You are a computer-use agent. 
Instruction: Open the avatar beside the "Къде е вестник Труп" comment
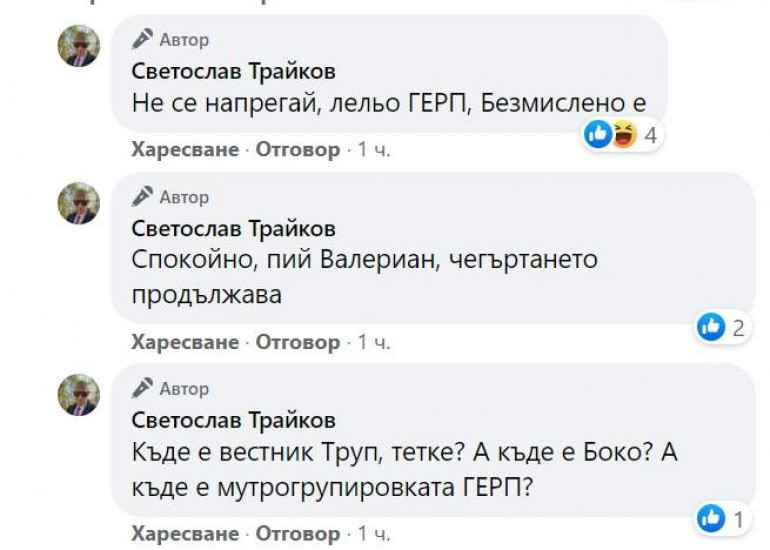pyautogui.click(x=78, y=395)
